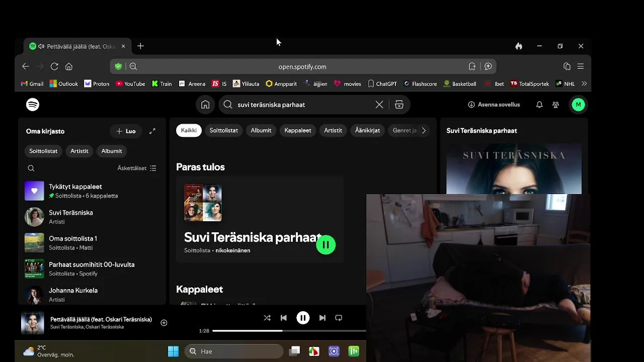Select the Kappaleet search filter
Image resolution: width=644 pixels, height=362 pixels.
pyautogui.click(x=298, y=130)
